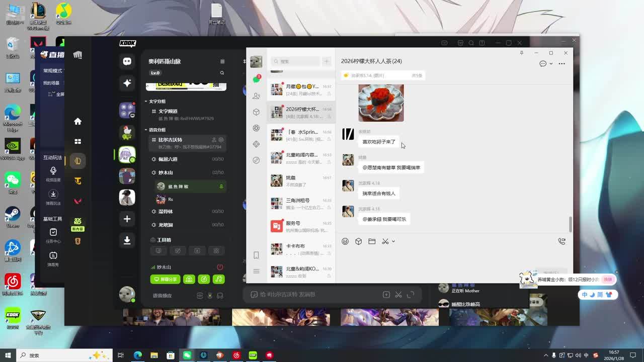The height and width of the screenshot is (362, 644).
Task: Join the 佩恩六道 voice channel
Action: click(186, 159)
